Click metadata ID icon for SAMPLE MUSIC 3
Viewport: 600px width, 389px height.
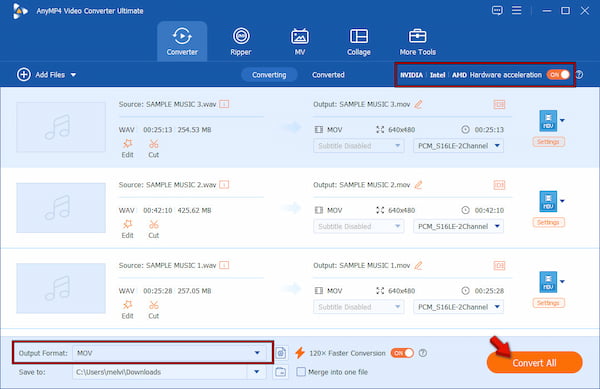pyautogui.click(x=499, y=104)
